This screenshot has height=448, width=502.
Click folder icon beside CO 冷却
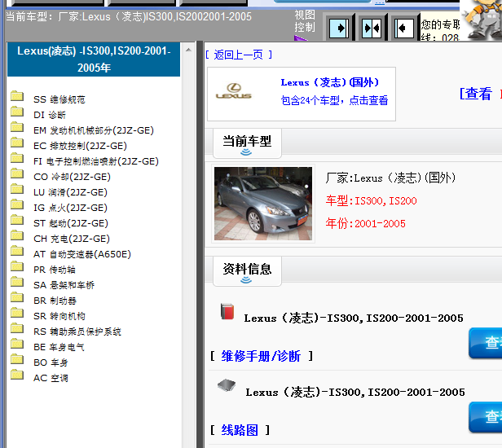(x=17, y=173)
